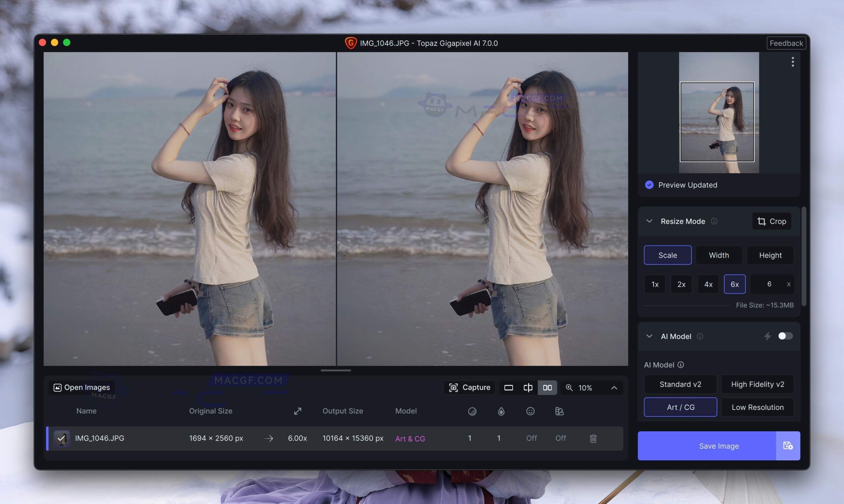This screenshot has width=844, height=504.
Task: Click the color palette icon in table header
Action: pyautogui.click(x=559, y=411)
